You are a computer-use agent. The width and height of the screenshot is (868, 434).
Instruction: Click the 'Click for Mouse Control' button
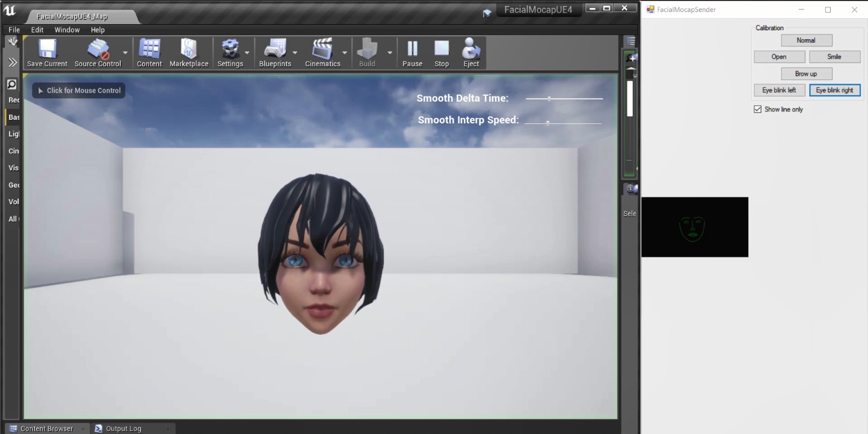tap(79, 90)
